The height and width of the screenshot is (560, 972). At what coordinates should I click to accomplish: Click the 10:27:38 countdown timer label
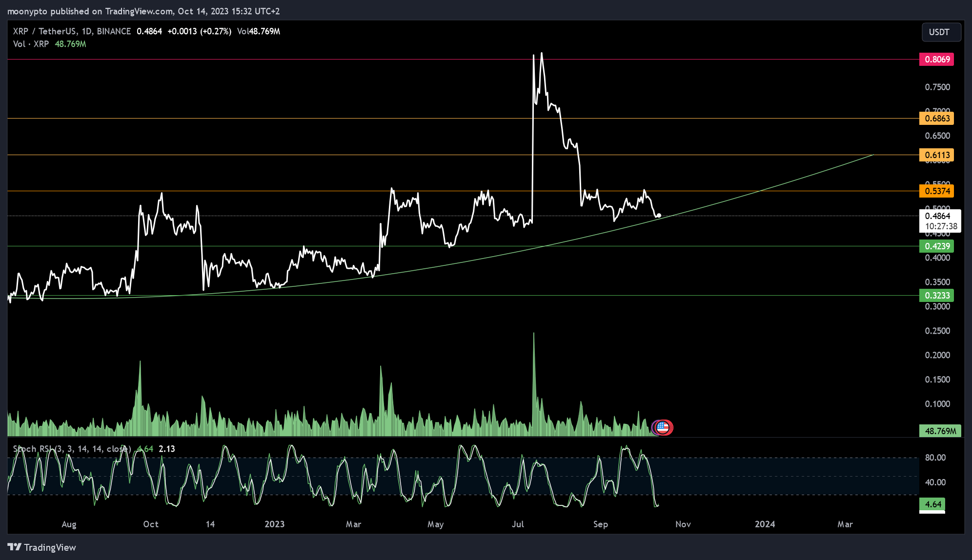coord(941,226)
